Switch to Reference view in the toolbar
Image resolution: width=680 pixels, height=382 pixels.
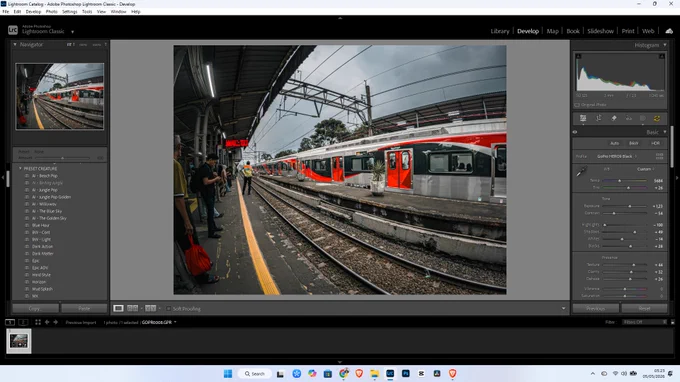tap(133, 308)
